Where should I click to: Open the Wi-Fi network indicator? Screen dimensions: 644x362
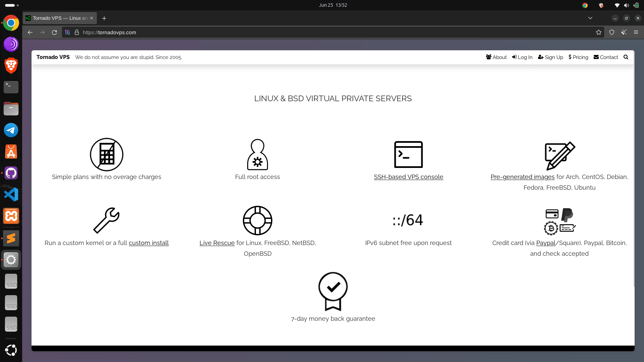[617, 5]
